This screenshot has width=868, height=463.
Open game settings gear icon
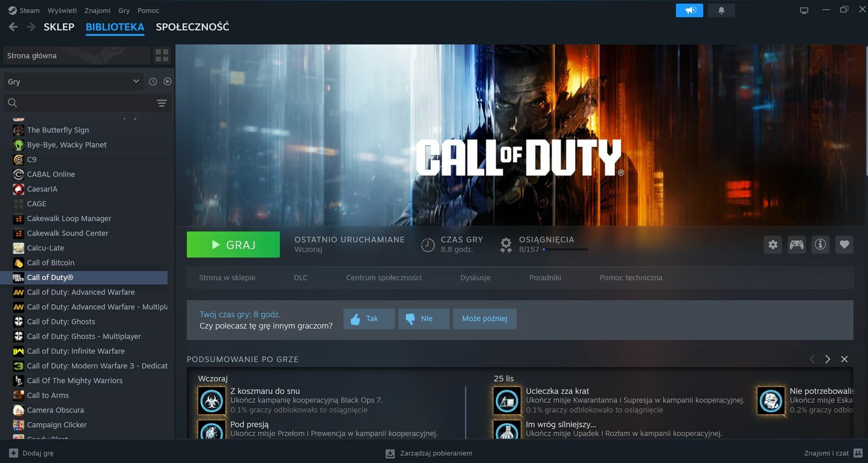[773, 245]
